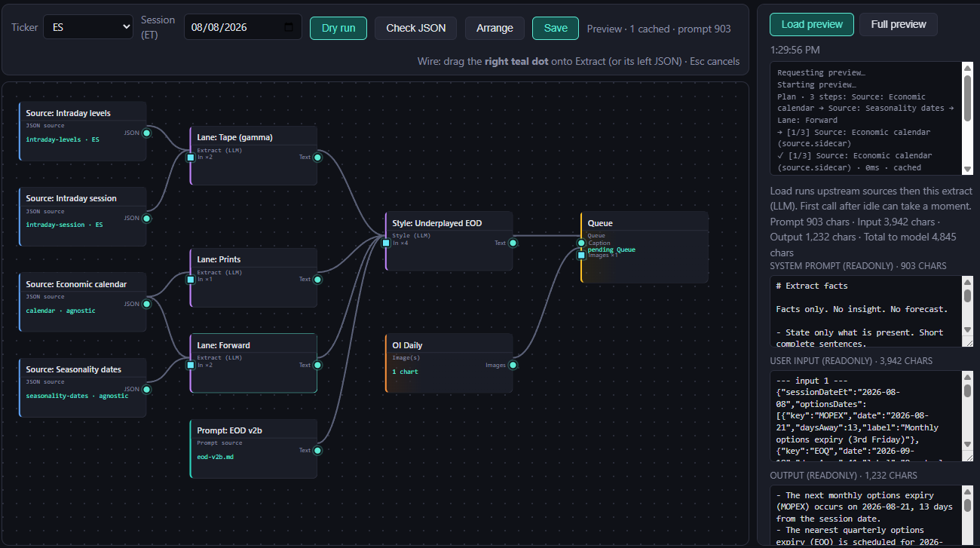
Task: Click the Check JSON button
Action: 416,28
